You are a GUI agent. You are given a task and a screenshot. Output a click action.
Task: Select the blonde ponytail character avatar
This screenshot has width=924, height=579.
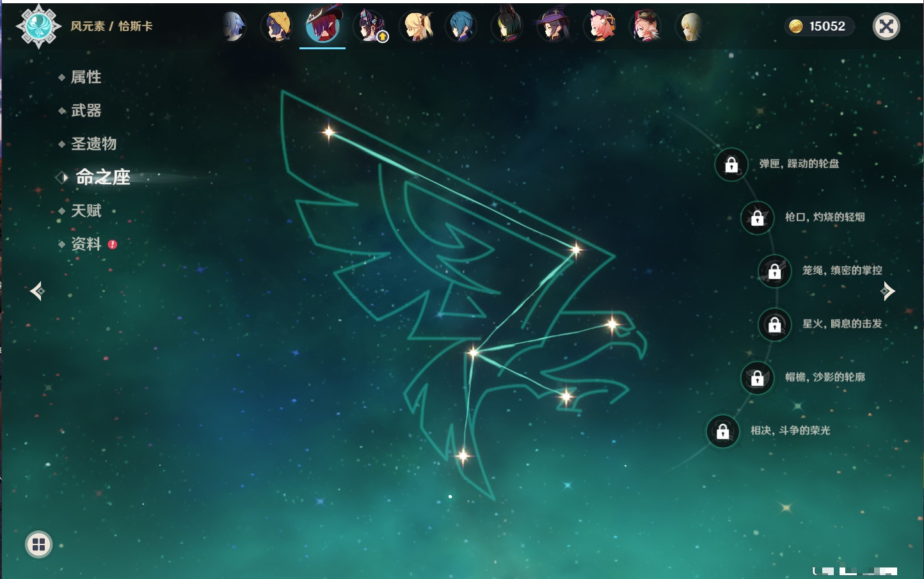(x=417, y=27)
